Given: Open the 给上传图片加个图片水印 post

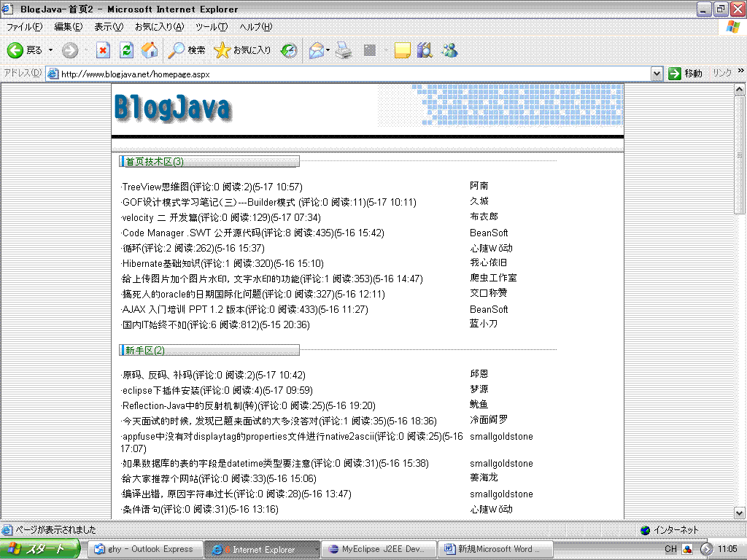Looking at the screenshot, I should pos(272,279).
